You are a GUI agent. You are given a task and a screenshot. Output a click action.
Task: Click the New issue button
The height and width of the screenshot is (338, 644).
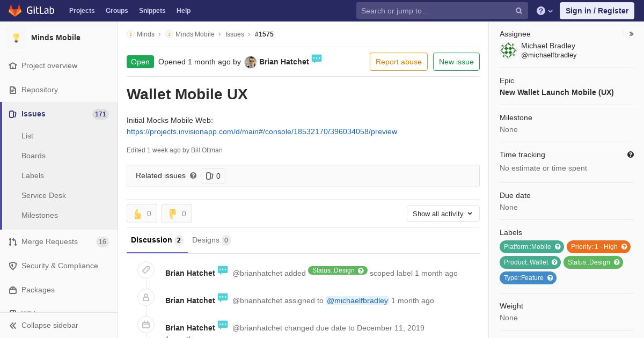(456, 62)
